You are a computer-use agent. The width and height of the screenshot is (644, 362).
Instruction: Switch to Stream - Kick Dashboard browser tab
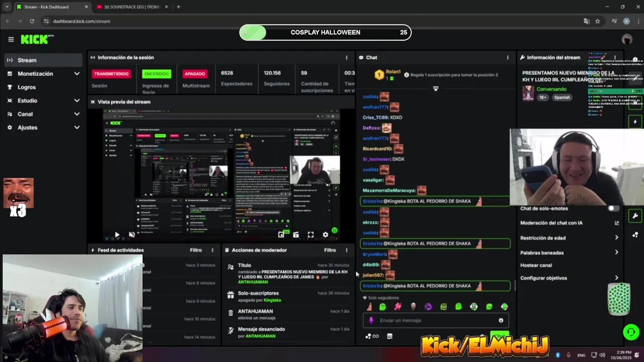52,7
